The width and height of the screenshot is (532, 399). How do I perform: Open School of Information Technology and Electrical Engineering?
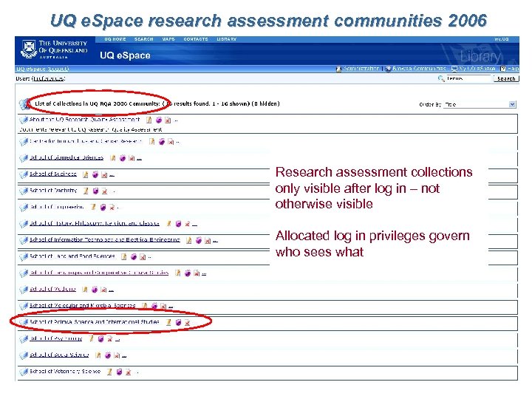pyautogui.click(x=104, y=240)
